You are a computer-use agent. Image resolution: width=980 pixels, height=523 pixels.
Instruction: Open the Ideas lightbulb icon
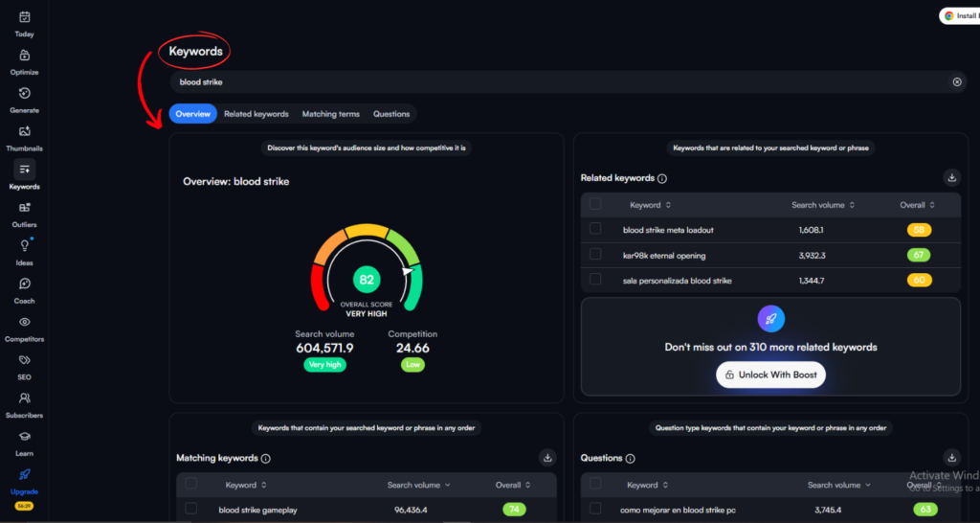tap(24, 245)
